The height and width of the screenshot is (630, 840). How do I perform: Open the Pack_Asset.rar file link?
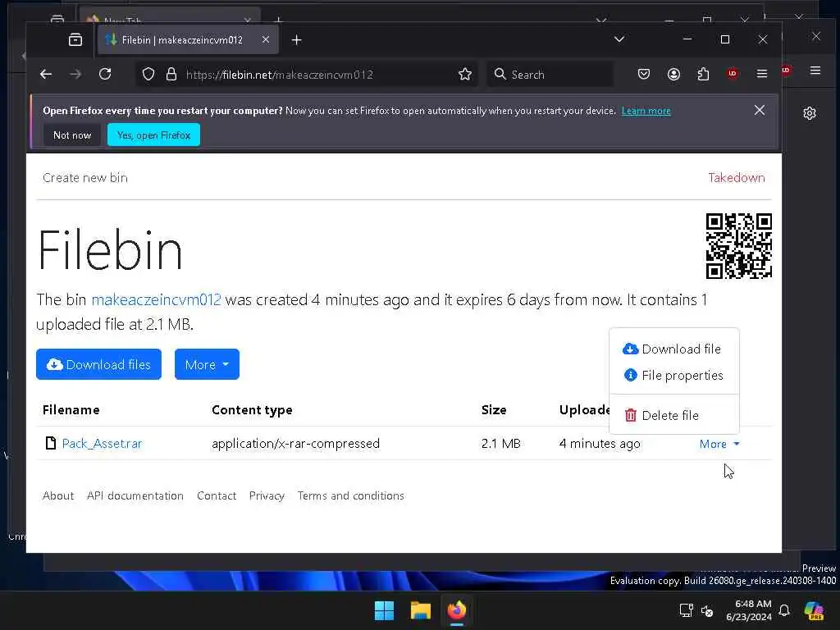pos(103,444)
